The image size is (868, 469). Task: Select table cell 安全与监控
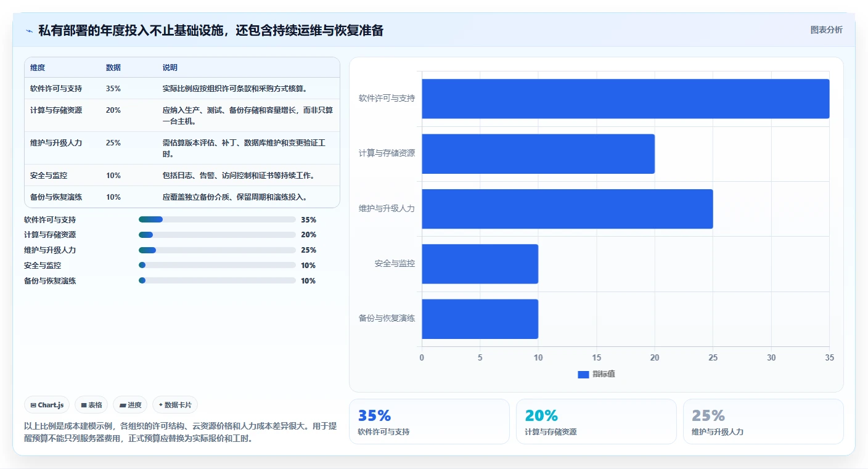pyautogui.click(x=49, y=176)
